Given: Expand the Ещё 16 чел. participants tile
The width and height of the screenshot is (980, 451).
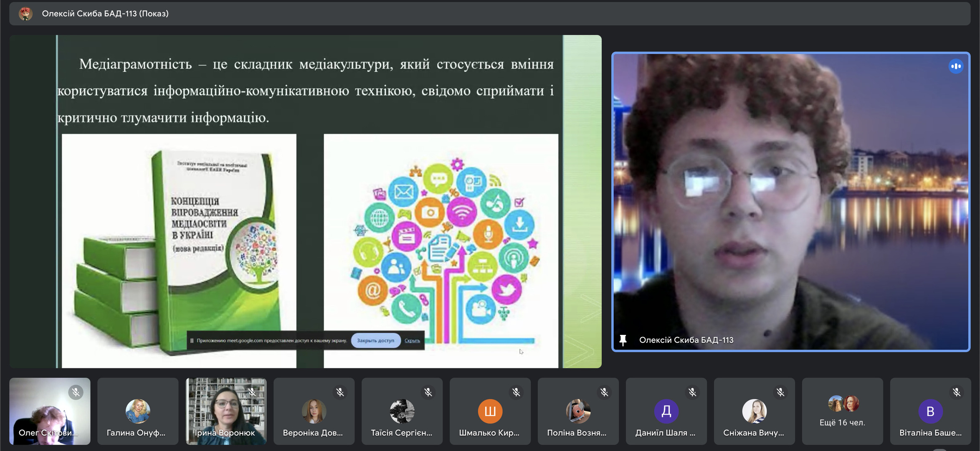Looking at the screenshot, I should coord(842,411).
